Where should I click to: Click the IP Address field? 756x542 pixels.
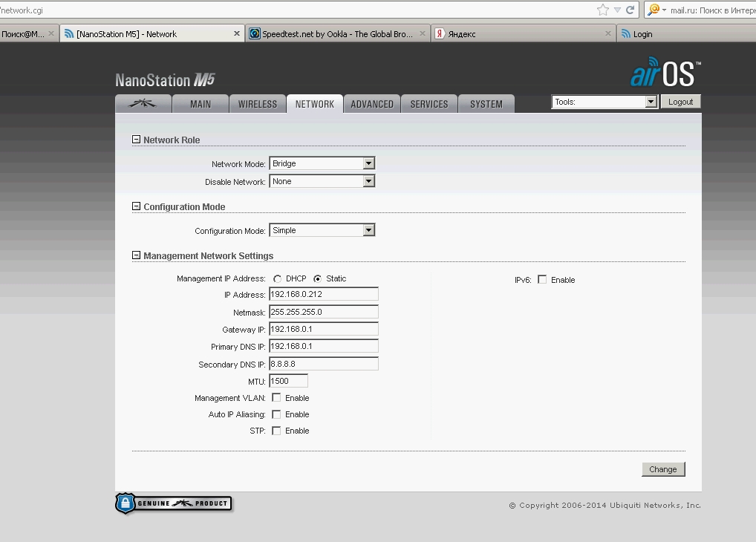[x=324, y=294]
